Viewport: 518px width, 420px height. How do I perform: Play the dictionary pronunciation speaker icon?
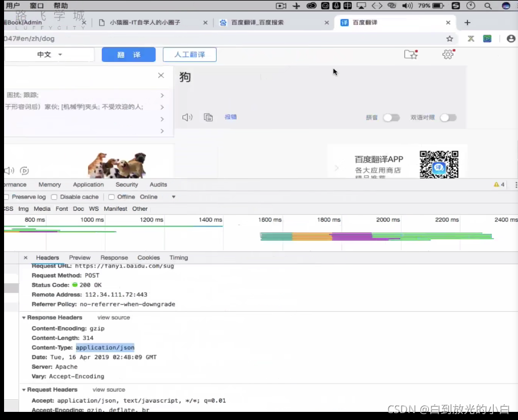tap(9, 170)
